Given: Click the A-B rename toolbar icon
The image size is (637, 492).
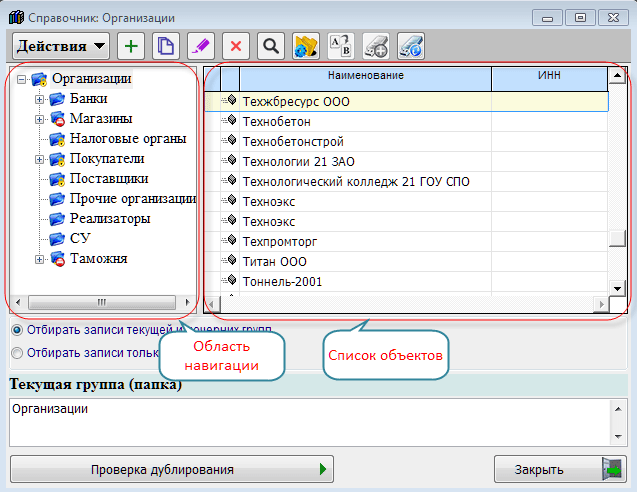Looking at the screenshot, I should [x=340, y=46].
